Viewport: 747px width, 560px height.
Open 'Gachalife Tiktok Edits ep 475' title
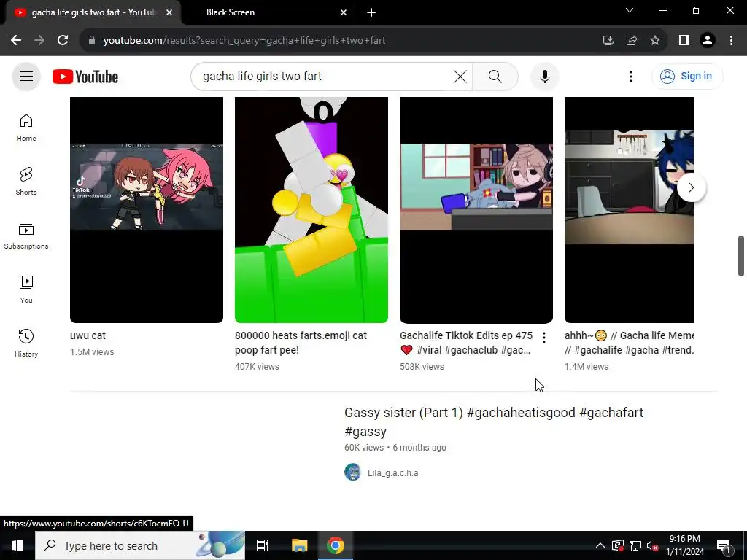[x=466, y=343]
